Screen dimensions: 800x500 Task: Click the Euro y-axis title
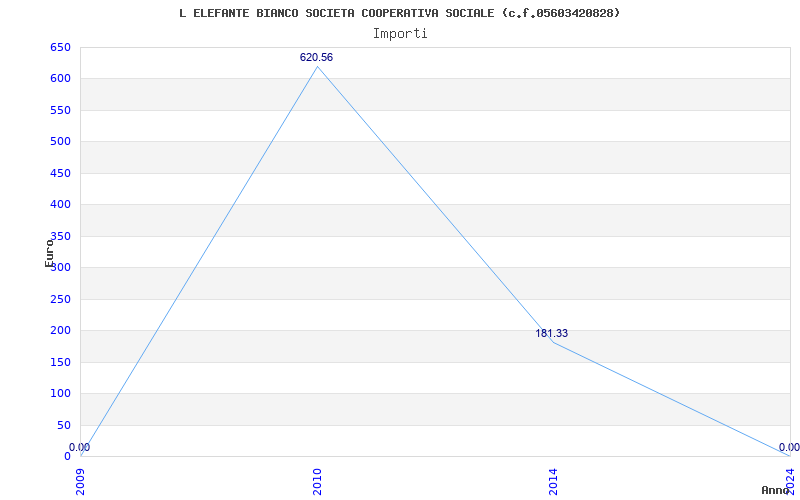click(x=49, y=253)
